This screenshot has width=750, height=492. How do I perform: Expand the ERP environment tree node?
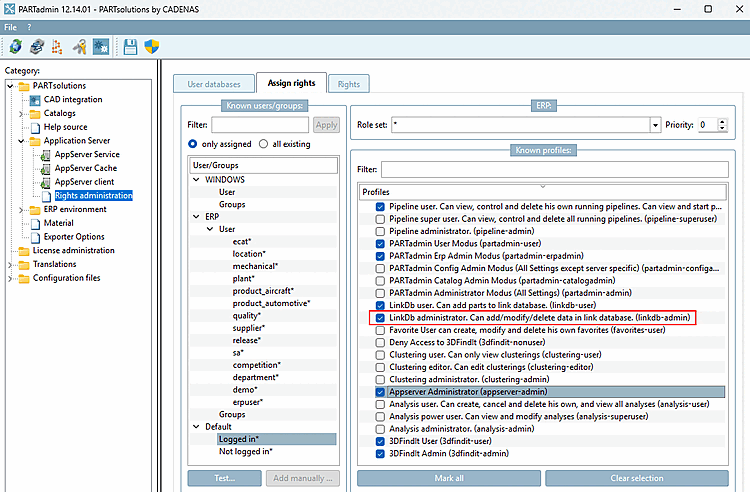pyautogui.click(x=21, y=210)
